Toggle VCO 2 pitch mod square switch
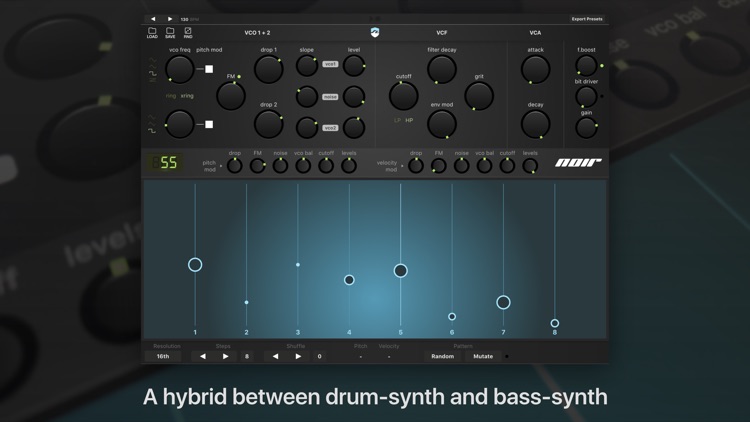The image size is (750, 422). (x=209, y=124)
